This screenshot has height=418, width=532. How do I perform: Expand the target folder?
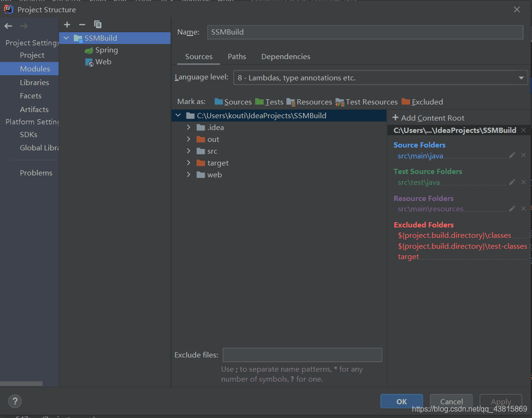[x=189, y=163]
